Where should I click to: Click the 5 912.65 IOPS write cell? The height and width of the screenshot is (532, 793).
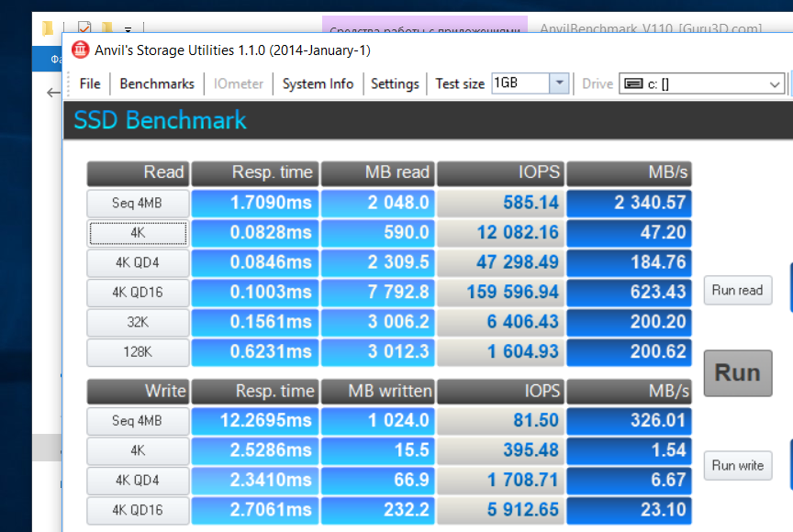click(501, 510)
